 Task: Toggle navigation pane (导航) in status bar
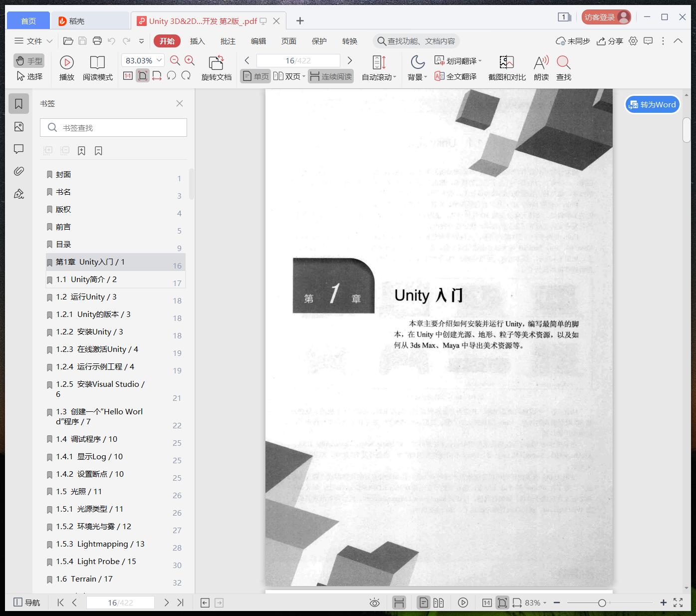tap(26, 603)
